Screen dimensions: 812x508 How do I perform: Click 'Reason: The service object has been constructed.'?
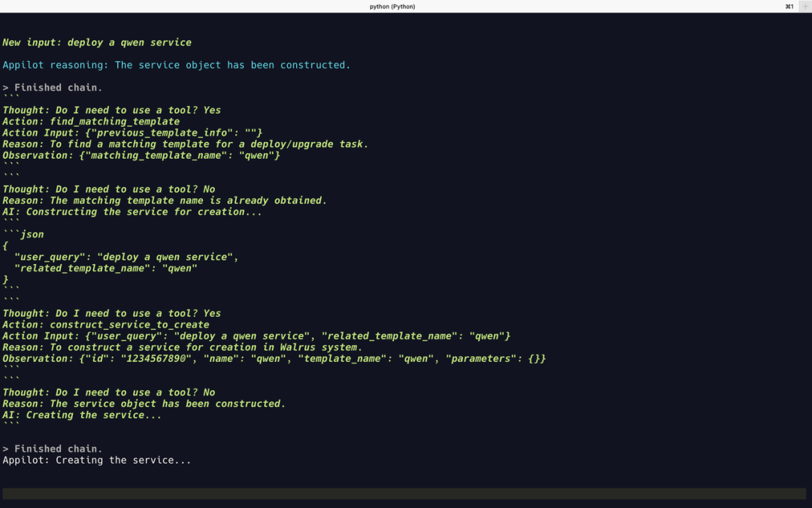click(x=144, y=404)
